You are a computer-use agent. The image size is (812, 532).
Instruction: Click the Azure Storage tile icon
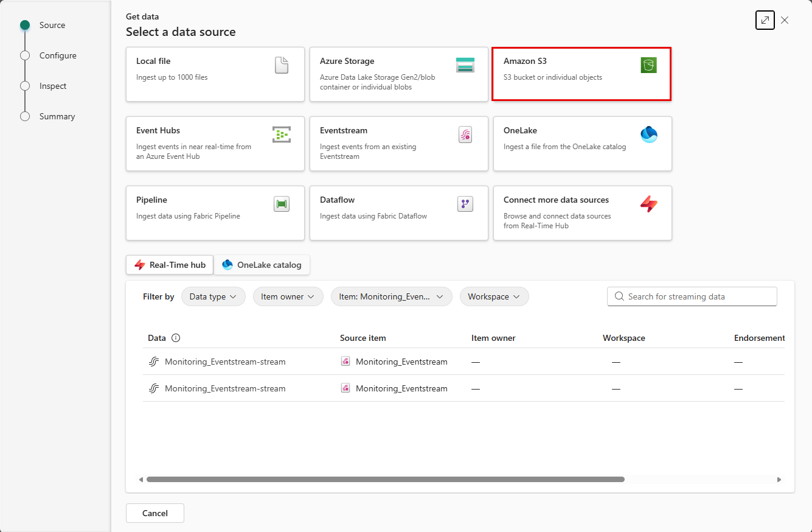pos(465,65)
